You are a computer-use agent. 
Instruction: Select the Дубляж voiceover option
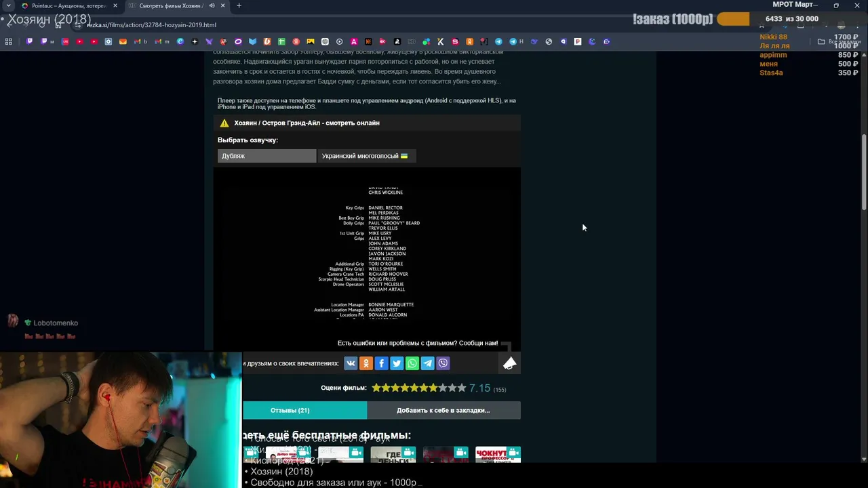(267, 156)
